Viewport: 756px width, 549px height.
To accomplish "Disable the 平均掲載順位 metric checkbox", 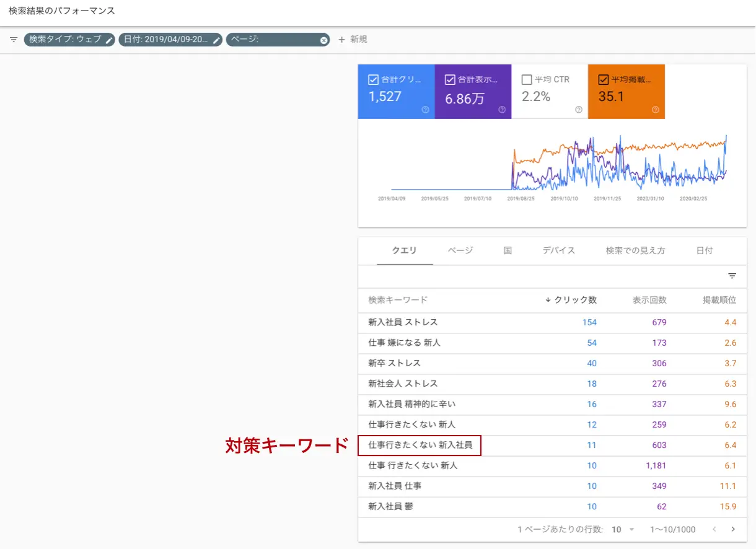I will (x=602, y=79).
